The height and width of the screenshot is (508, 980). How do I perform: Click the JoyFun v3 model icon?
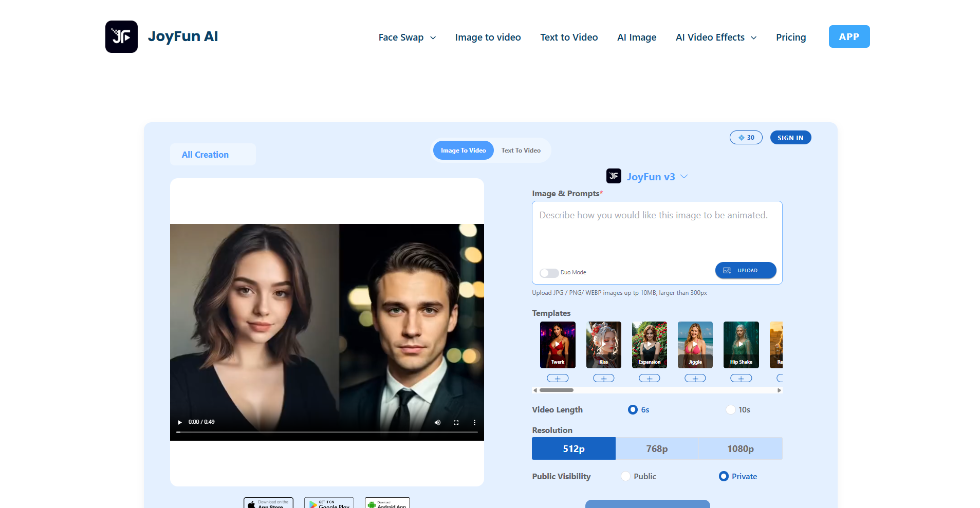click(614, 176)
